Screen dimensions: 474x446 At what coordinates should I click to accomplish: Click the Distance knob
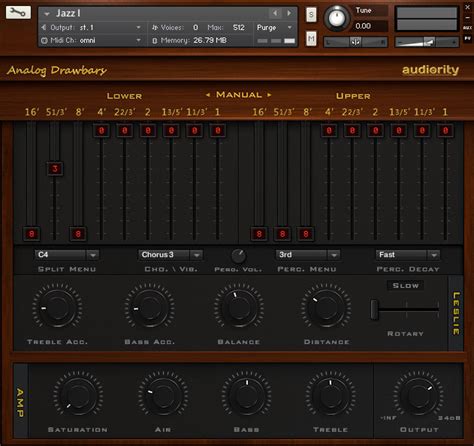(326, 308)
